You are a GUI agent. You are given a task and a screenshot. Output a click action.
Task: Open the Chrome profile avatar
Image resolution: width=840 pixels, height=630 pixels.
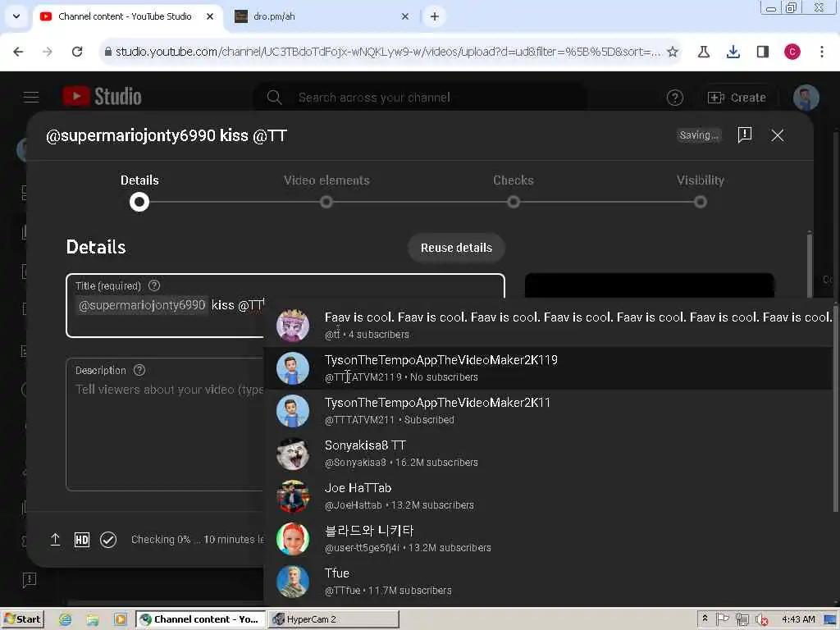click(x=792, y=52)
